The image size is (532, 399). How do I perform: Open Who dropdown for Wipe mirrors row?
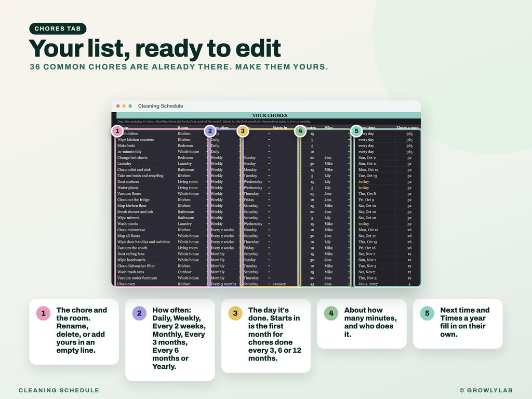pos(349,218)
